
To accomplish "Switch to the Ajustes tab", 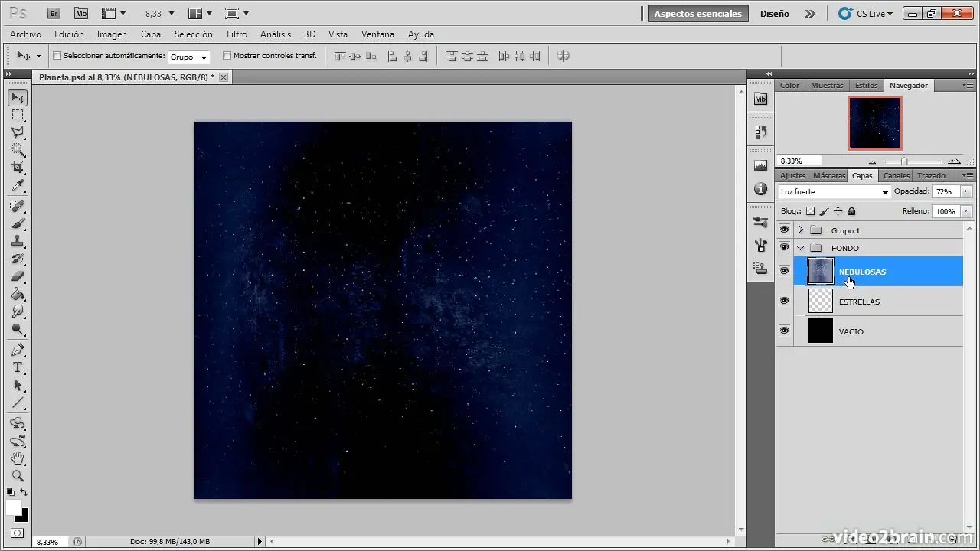I will tap(792, 176).
